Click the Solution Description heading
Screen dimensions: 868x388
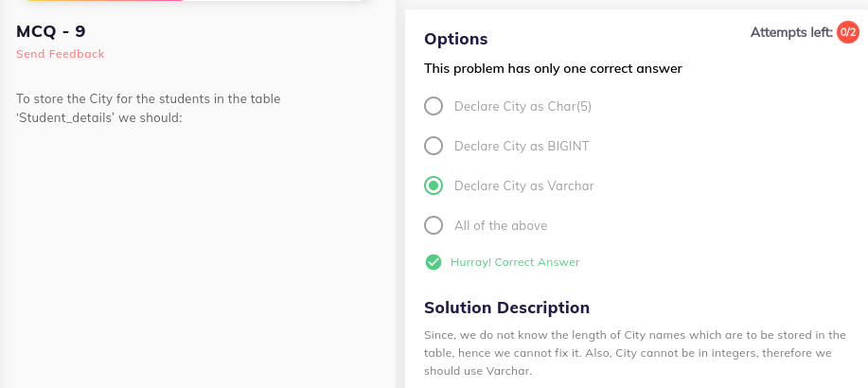pos(506,308)
